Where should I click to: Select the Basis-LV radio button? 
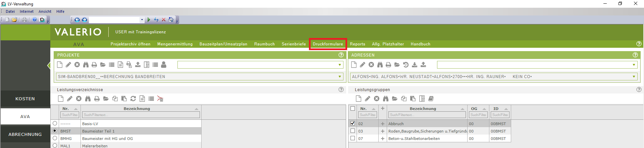[x=55, y=123]
